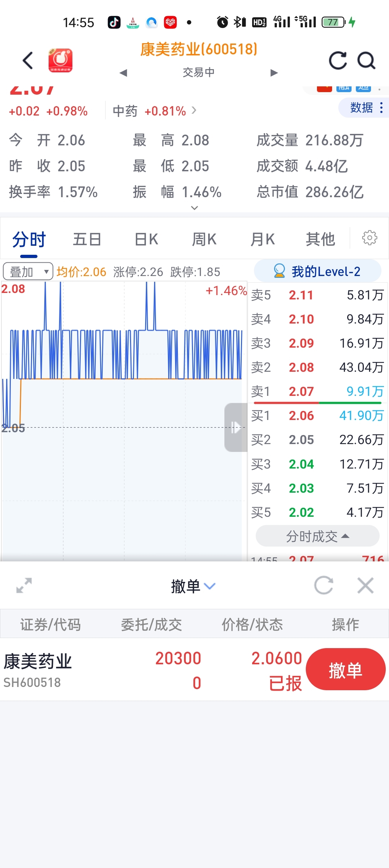The height and width of the screenshot is (868, 389).
Task: Open the 撤单 panel type dropdown
Action: click(193, 586)
